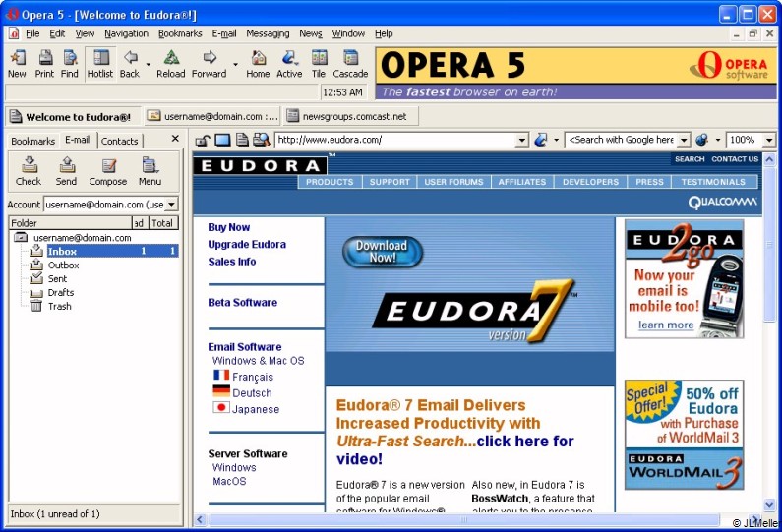This screenshot has height=532, width=782.
Task: Expand the Account selection dropdown
Action: (x=171, y=204)
